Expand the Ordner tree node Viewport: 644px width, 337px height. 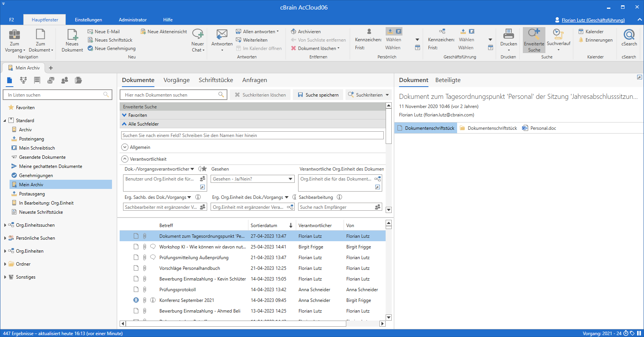pyautogui.click(x=5, y=264)
